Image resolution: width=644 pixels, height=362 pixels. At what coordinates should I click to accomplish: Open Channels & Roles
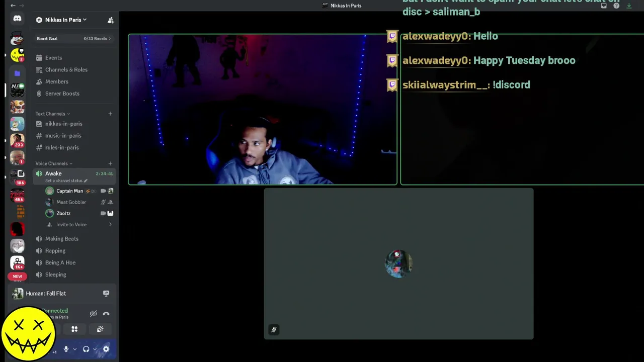pos(74,70)
